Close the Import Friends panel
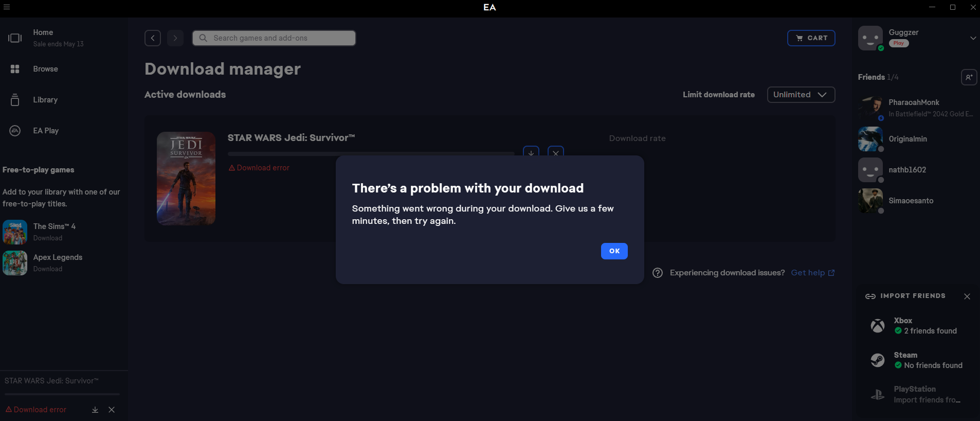Screen dimensions: 980x421 click(967, 296)
